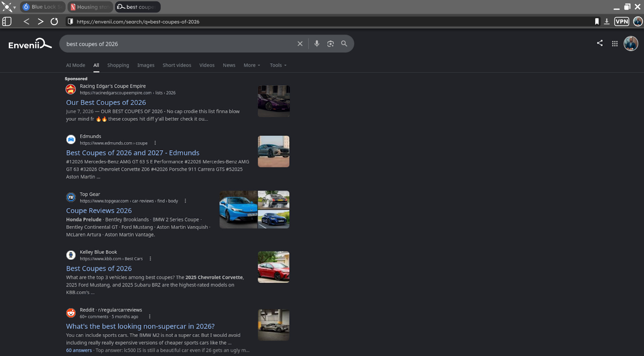The width and height of the screenshot is (644, 356).
Task: Open Edmunds Best Coupes of 2026 link
Action: click(x=132, y=153)
